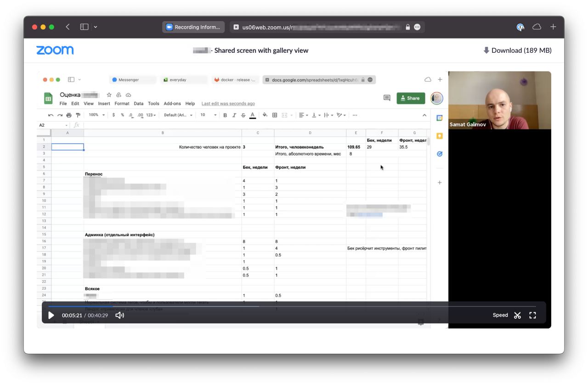Click the cloud save status icon beside title
The image size is (588, 385).
coord(128,95)
